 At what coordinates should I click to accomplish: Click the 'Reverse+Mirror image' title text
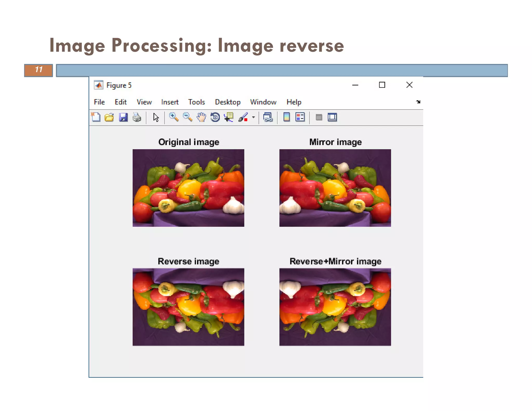click(x=335, y=261)
